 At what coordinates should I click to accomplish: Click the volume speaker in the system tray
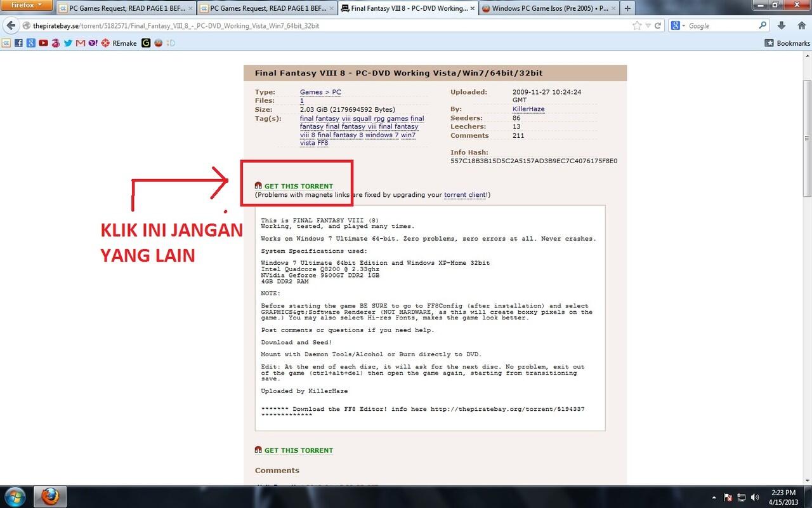(755, 497)
